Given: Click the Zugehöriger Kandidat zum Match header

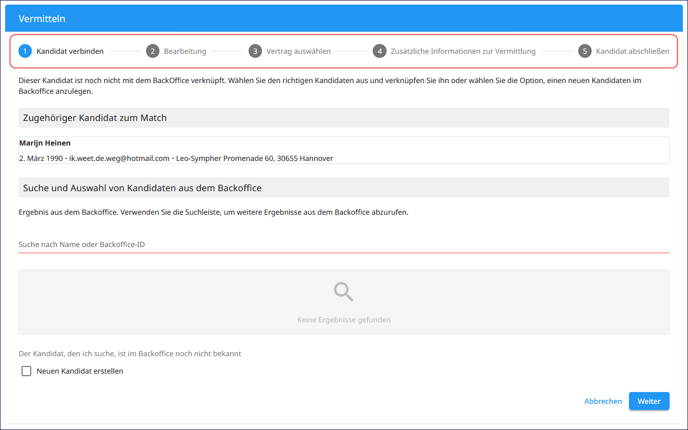Looking at the screenshot, I should (x=344, y=118).
